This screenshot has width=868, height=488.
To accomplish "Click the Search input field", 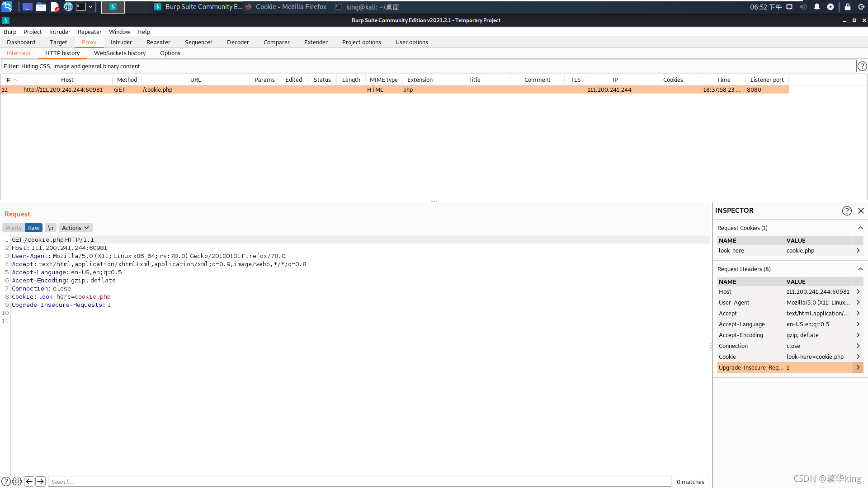I will point(359,482).
